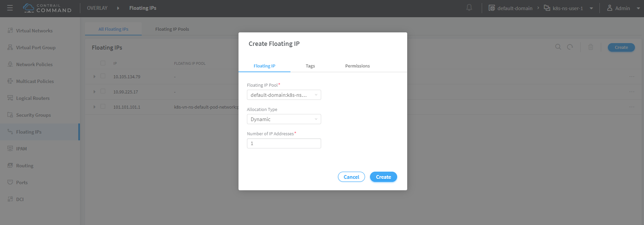
Task: Click the notifications bell icon
Action: pos(469,7)
